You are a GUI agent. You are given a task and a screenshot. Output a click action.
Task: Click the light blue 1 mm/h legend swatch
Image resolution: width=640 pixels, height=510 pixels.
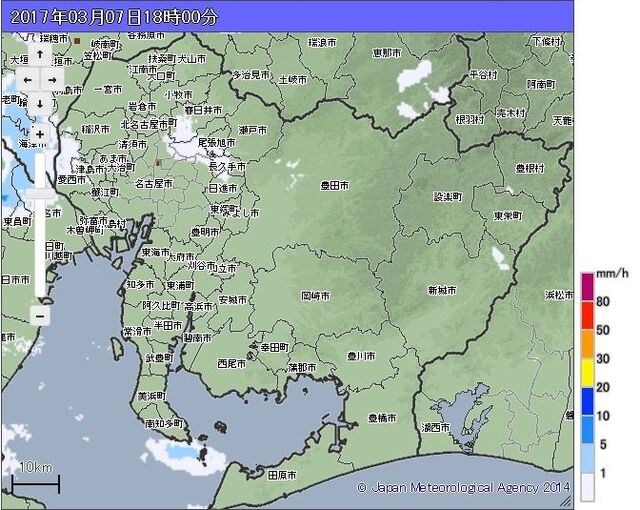coord(587,458)
